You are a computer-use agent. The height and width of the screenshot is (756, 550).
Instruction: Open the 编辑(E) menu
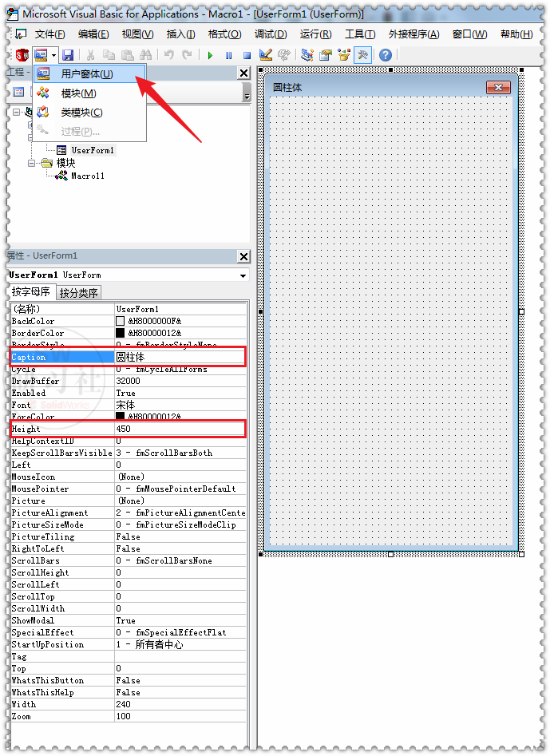pyautogui.click(x=93, y=34)
